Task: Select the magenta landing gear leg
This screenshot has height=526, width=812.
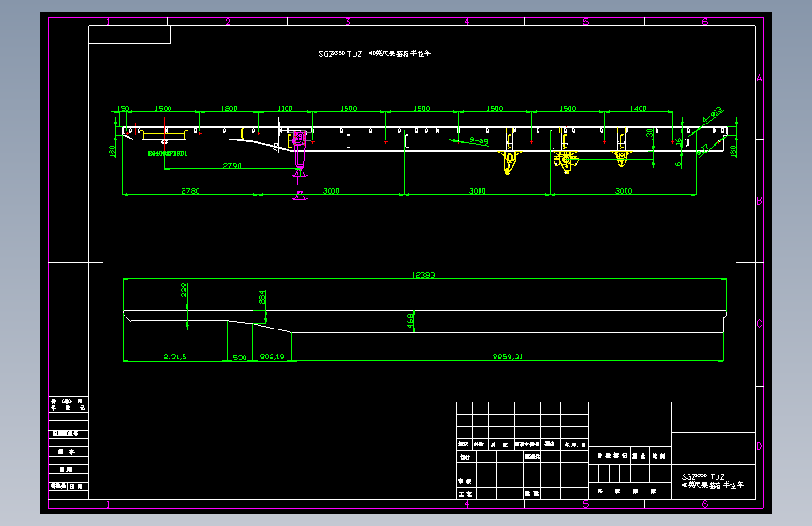Action: 300,149
